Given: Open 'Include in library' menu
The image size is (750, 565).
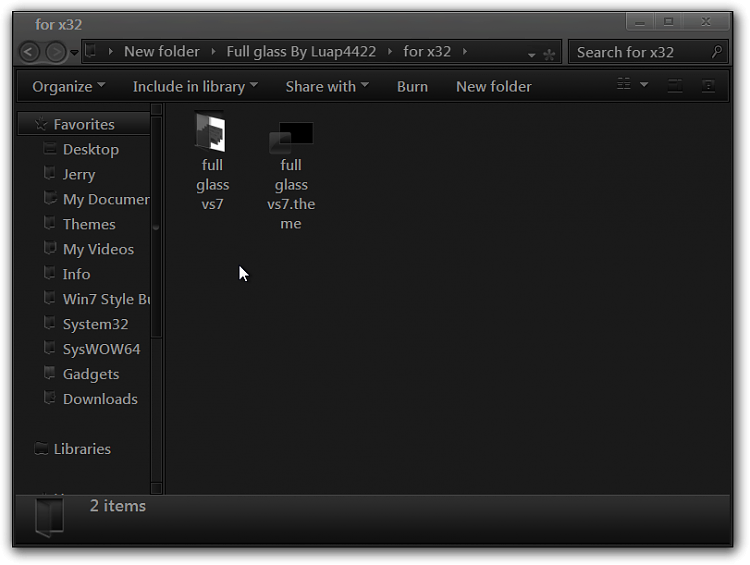Looking at the screenshot, I should tap(195, 87).
